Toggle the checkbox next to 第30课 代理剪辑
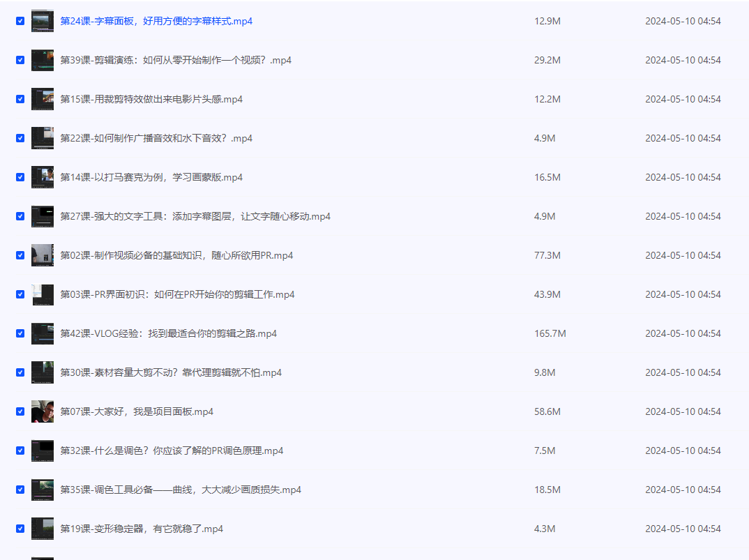Image resolution: width=749 pixels, height=560 pixels. pyautogui.click(x=20, y=372)
